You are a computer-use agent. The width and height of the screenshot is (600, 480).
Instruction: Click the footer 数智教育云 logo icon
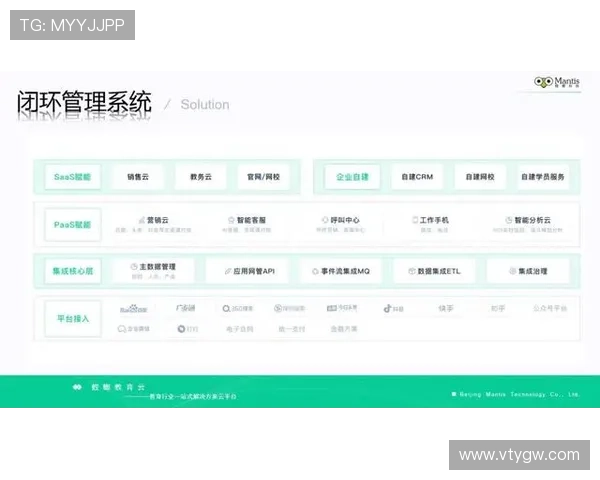click(77, 387)
